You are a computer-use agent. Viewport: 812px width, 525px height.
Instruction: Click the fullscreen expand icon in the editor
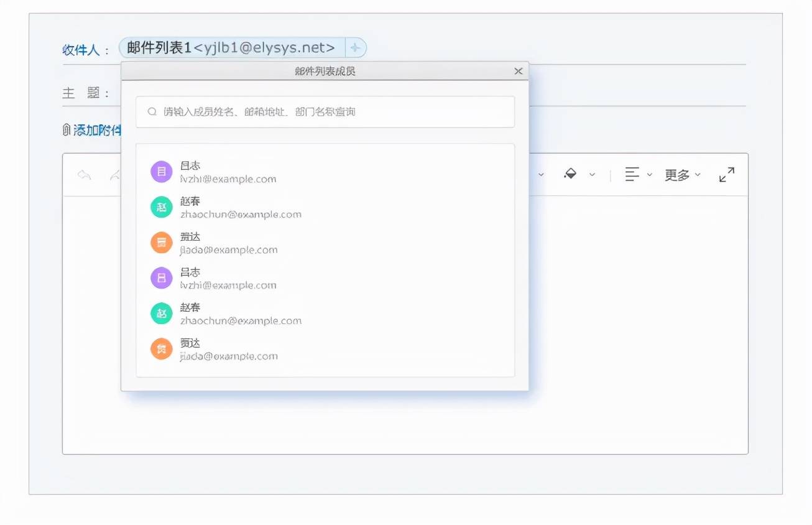[x=727, y=175]
